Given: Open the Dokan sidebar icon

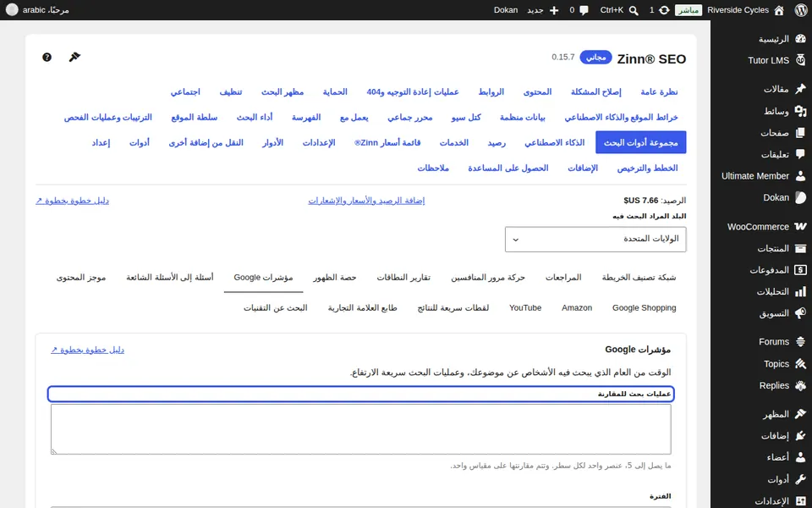Looking at the screenshot, I should coord(801,197).
